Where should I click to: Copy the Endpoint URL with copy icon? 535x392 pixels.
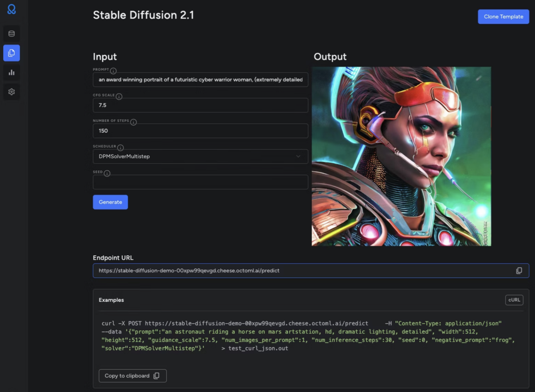519,271
